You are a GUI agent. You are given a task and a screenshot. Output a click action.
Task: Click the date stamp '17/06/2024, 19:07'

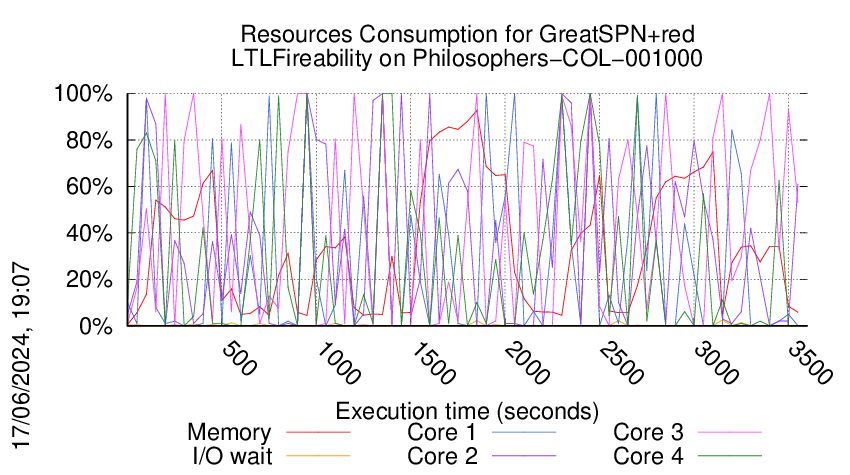click(22, 356)
